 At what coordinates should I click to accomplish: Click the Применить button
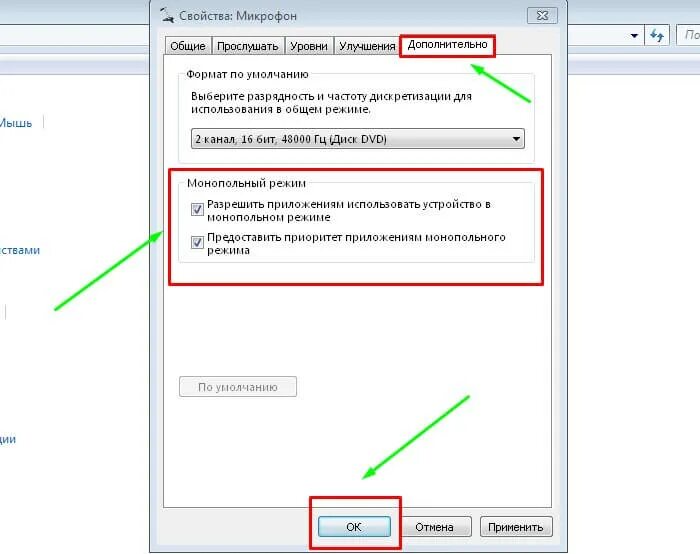[516, 527]
